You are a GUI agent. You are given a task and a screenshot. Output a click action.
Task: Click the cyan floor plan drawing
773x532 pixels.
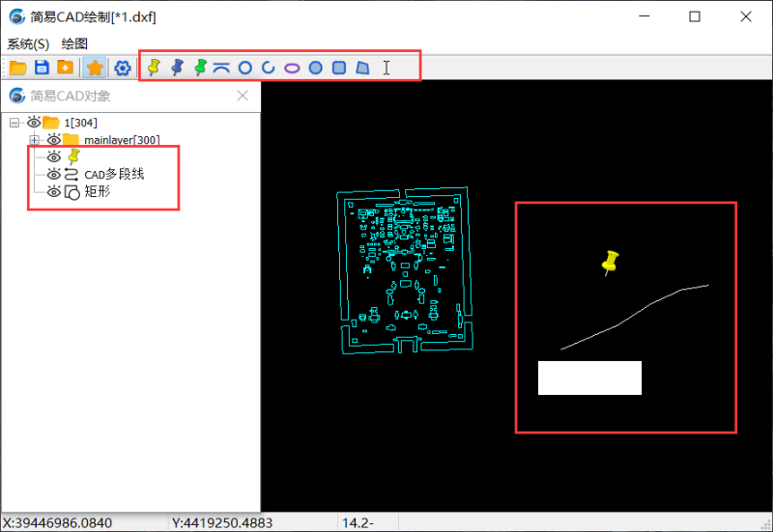point(405,270)
